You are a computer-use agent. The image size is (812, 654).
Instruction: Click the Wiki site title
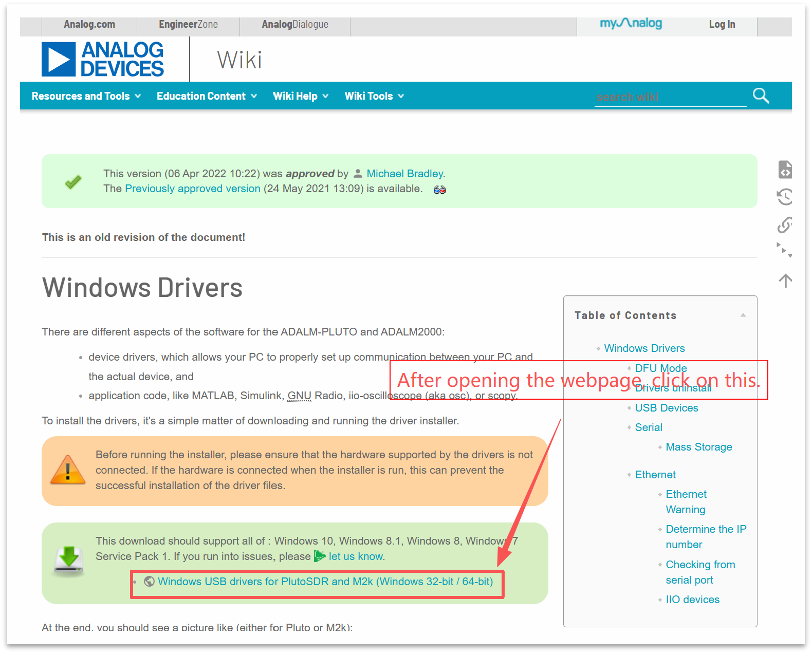coord(239,60)
